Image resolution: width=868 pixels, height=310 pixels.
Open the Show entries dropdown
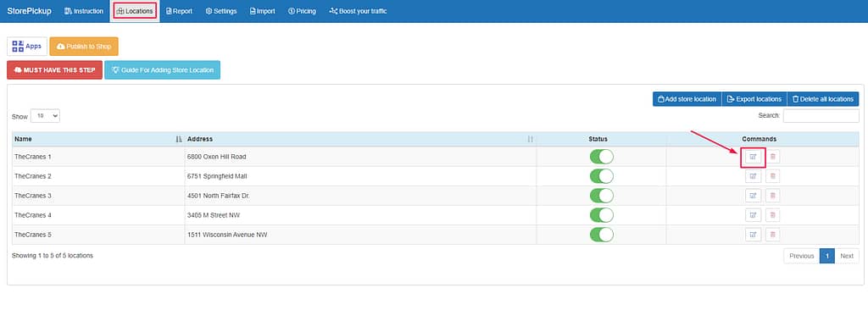click(46, 116)
